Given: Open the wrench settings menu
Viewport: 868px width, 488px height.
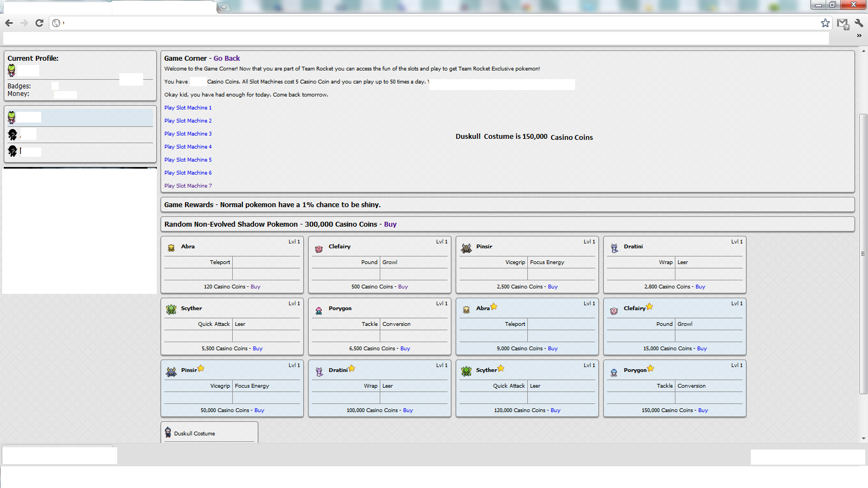Looking at the screenshot, I should click(859, 23).
